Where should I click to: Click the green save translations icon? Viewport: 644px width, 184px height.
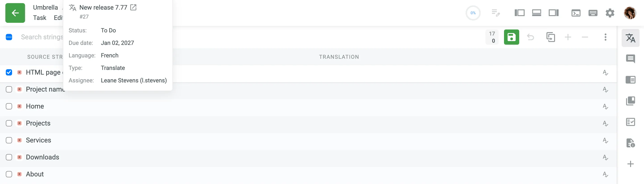pos(511,37)
